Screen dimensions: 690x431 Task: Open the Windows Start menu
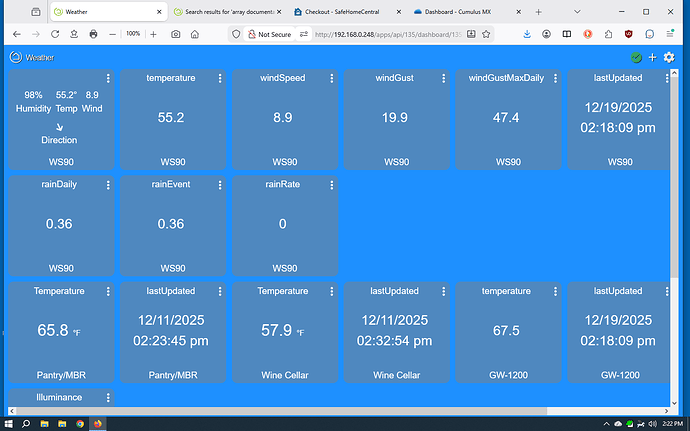click(9, 423)
